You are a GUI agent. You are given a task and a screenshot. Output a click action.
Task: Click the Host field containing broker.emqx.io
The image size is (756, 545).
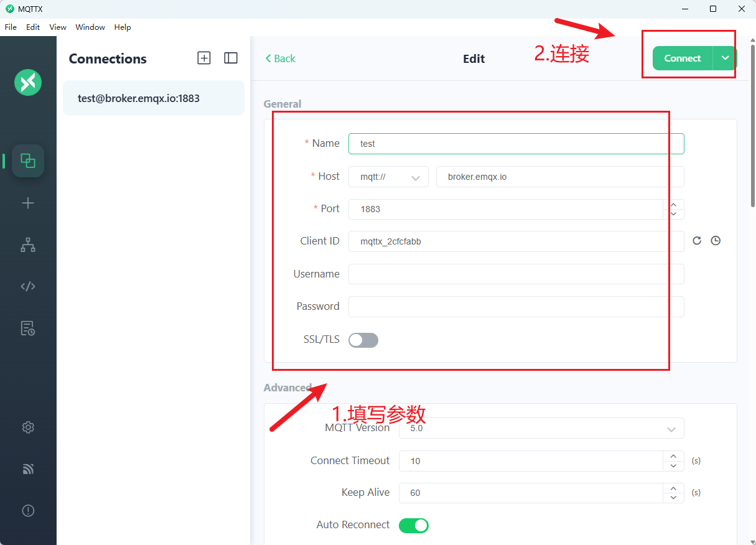tap(560, 177)
